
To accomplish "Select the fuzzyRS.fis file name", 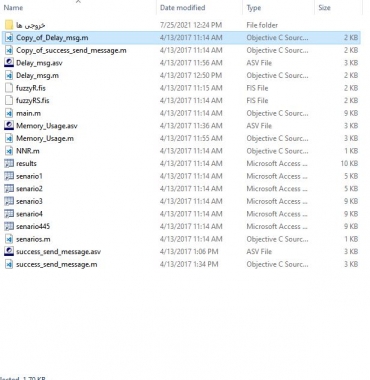I will (33, 101).
